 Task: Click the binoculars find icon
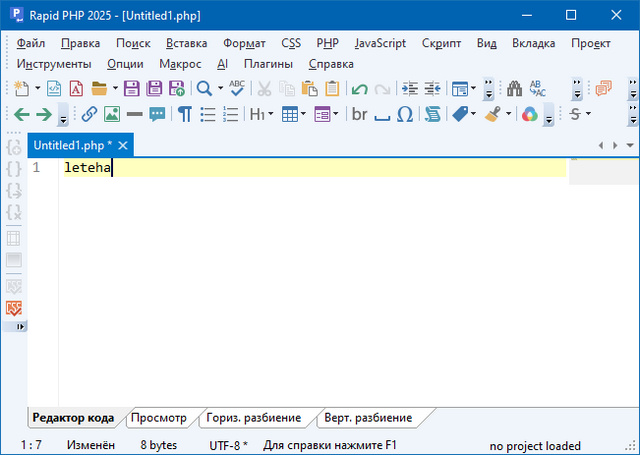click(x=515, y=88)
